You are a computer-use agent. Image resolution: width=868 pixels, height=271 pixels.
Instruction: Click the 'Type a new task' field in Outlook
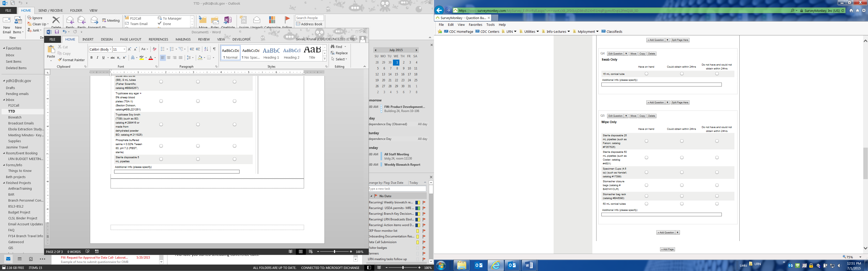tap(397, 189)
